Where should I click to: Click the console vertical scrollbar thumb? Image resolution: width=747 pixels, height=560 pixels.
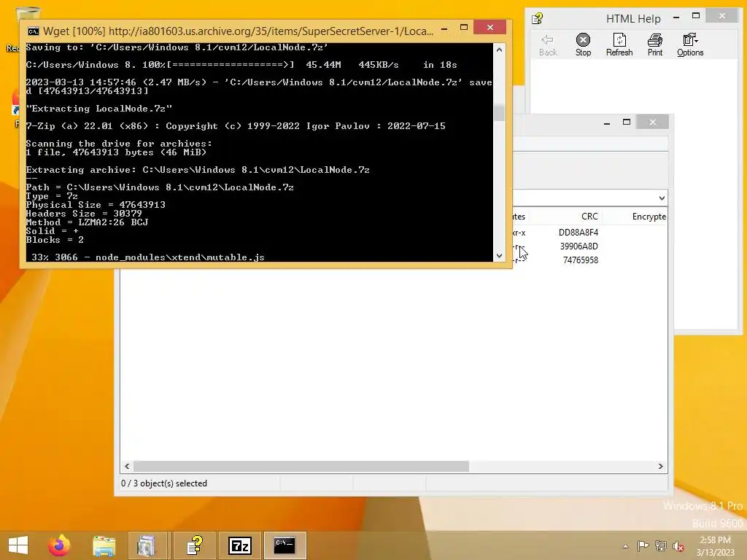[x=499, y=113]
